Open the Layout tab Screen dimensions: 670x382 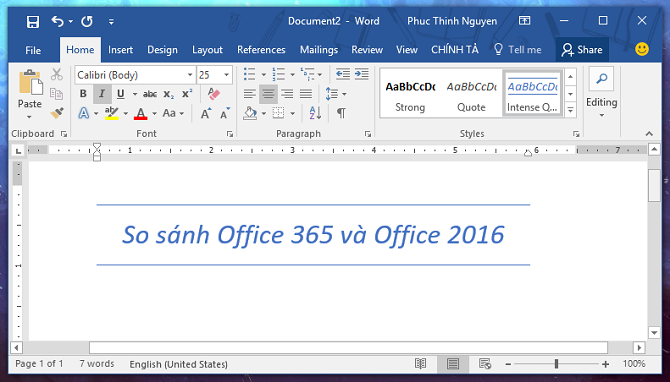(x=207, y=50)
